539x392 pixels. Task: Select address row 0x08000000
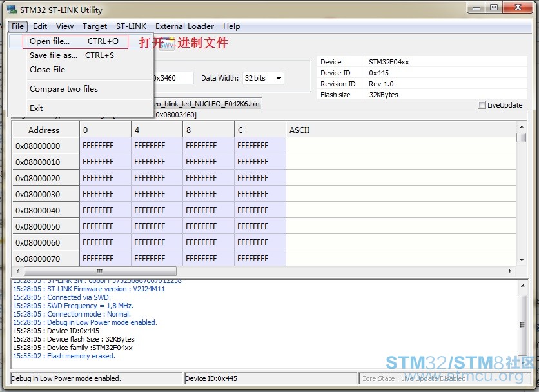[46, 146]
